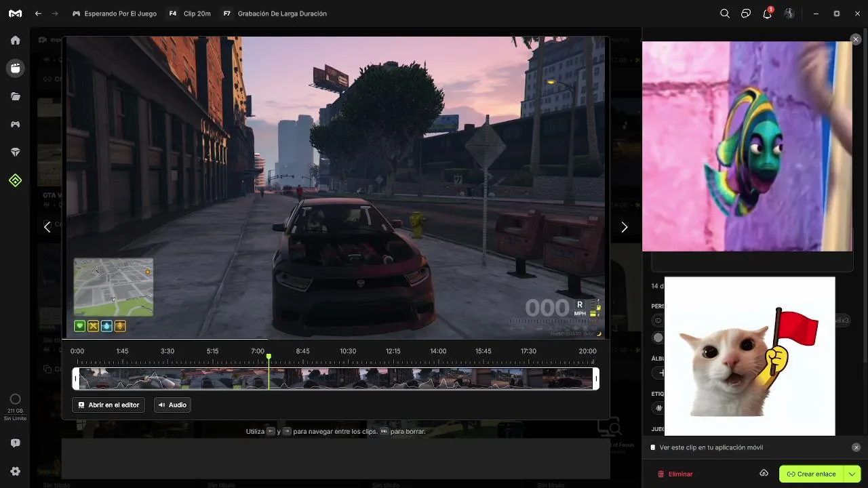Go forward with the right arrow
Viewport: 868px width, 488px height.
tap(55, 14)
